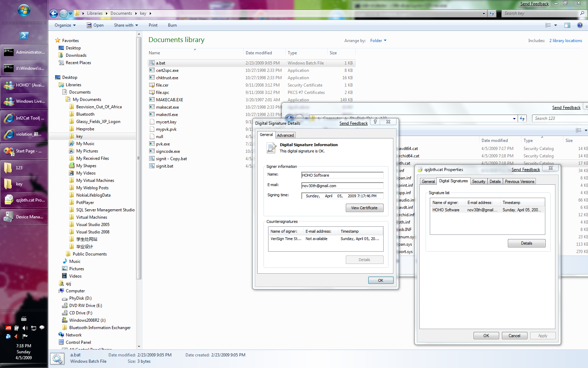
Task: Select PhyDisk (D:) drive
Action: tap(80, 298)
